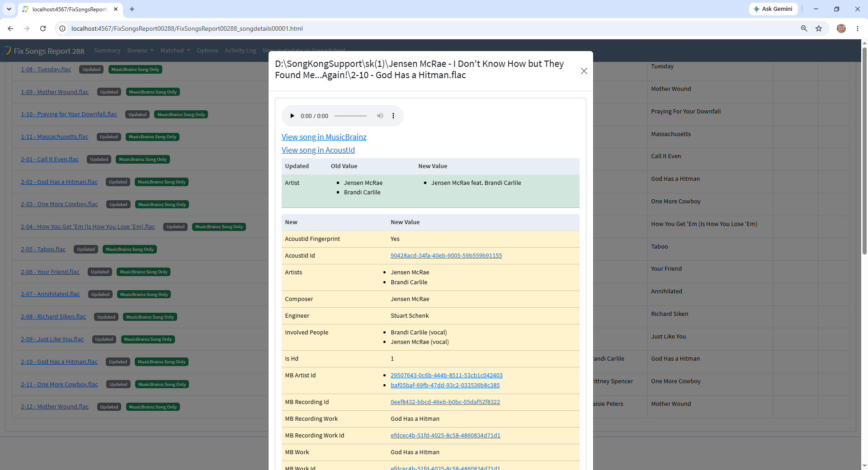Reload the current page

click(43, 28)
